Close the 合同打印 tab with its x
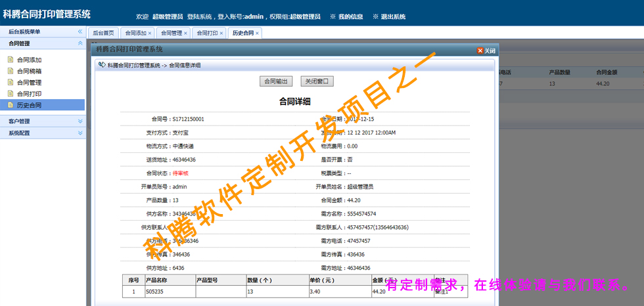This screenshot has width=644, height=306. tap(221, 33)
